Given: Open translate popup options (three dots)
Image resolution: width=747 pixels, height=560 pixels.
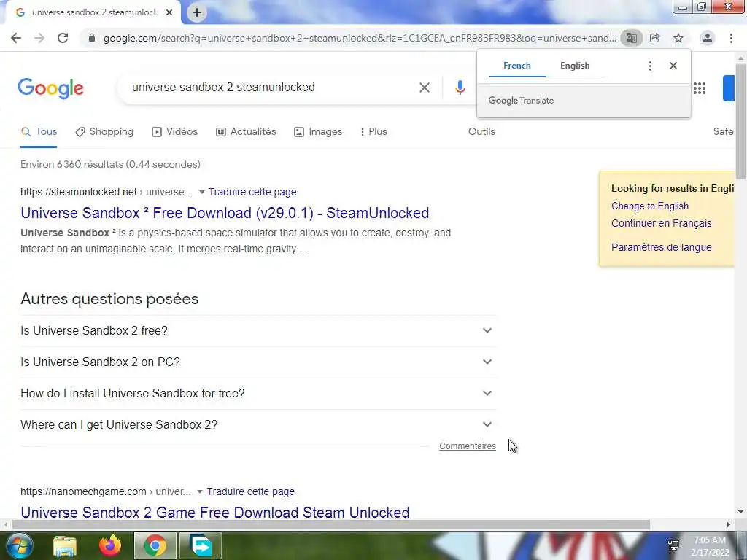Looking at the screenshot, I should tap(650, 66).
